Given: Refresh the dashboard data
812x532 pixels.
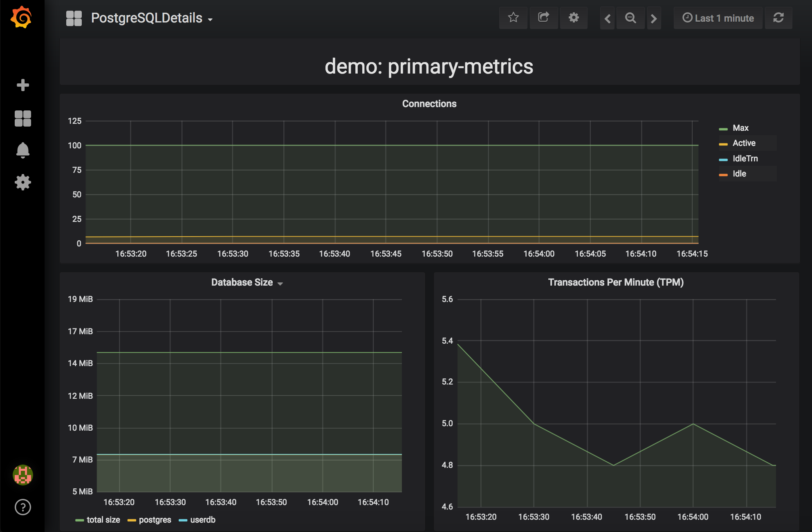Looking at the screenshot, I should (x=778, y=18).
